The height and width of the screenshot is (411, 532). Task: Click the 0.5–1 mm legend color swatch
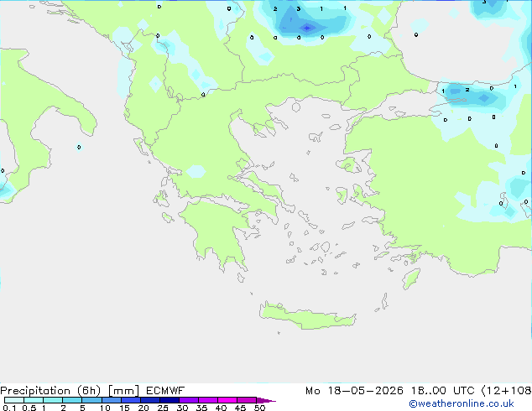(x=34, y=400)
